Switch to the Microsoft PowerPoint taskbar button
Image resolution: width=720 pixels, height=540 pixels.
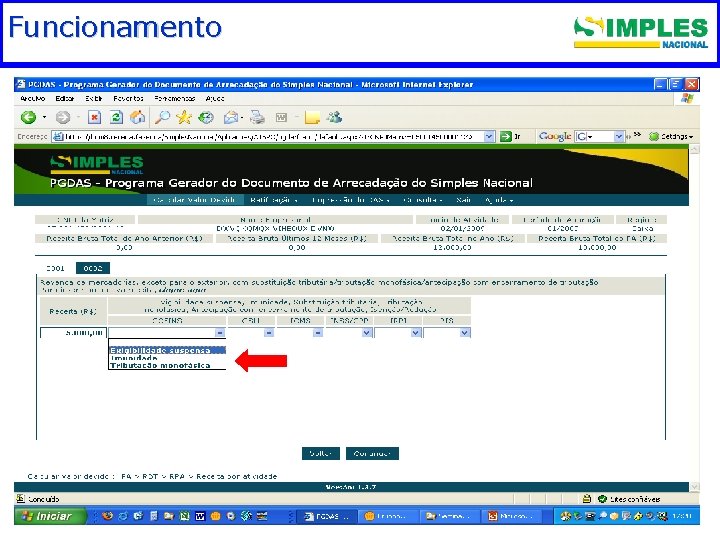pos(513,516)
